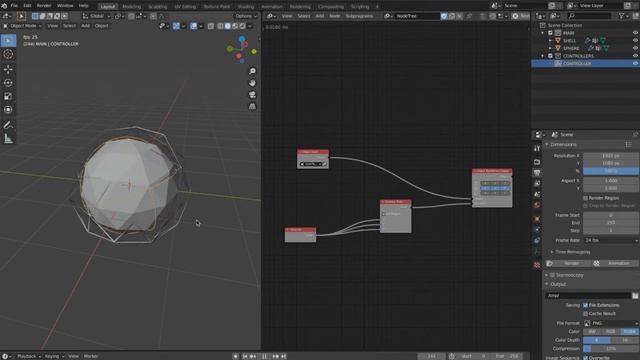Select the RGB color mode button

pos(611,332)
